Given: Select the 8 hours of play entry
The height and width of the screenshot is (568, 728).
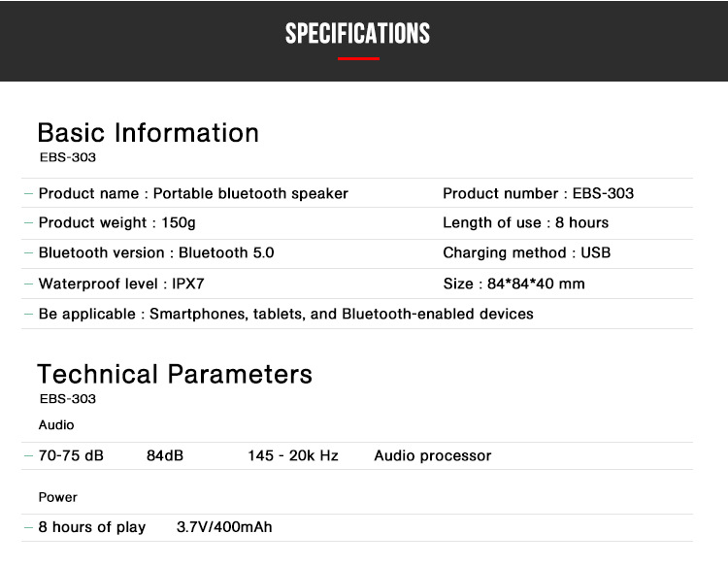Looking at the screenshot, I should (x=92, y=527).
